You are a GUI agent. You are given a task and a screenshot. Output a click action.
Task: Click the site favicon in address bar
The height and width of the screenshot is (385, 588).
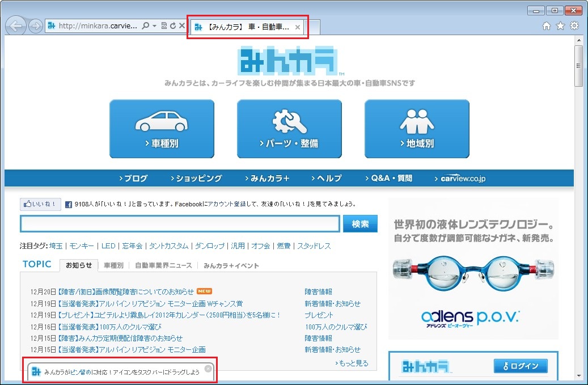tap(52, 26)
